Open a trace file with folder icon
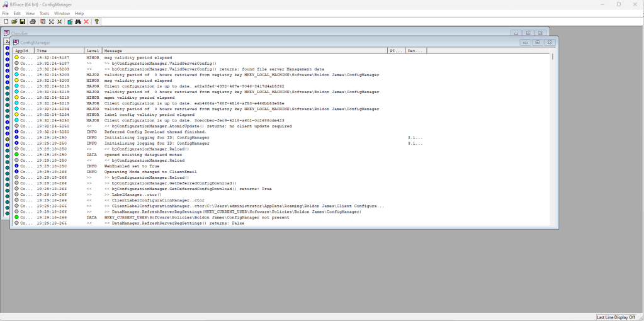The image size is (644, 321). click(x=14, y=21)
